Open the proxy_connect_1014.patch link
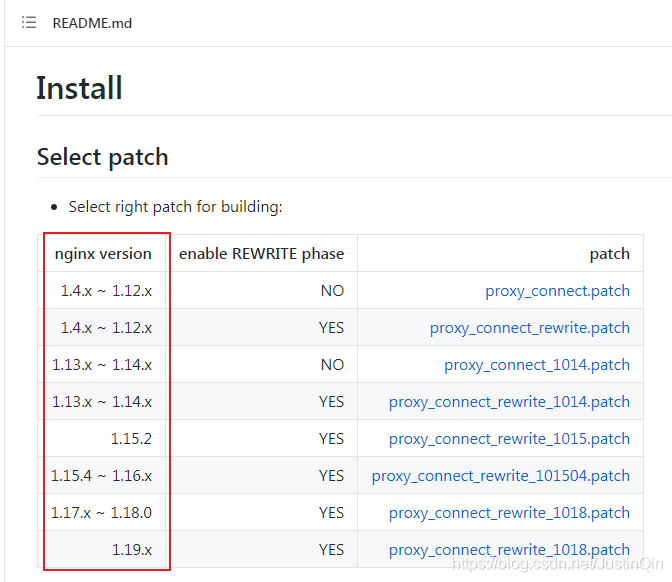Viewport: 672px width, 582px height. [x=537, y=365]
